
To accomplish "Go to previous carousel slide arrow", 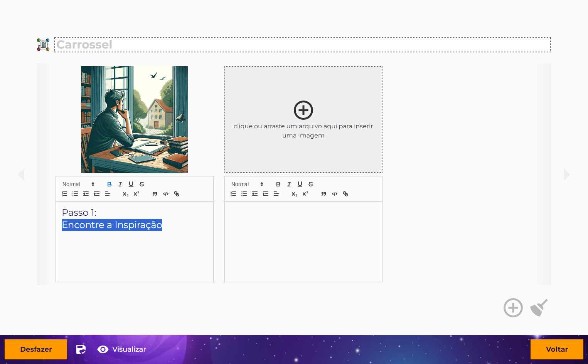I will [21, 174].
